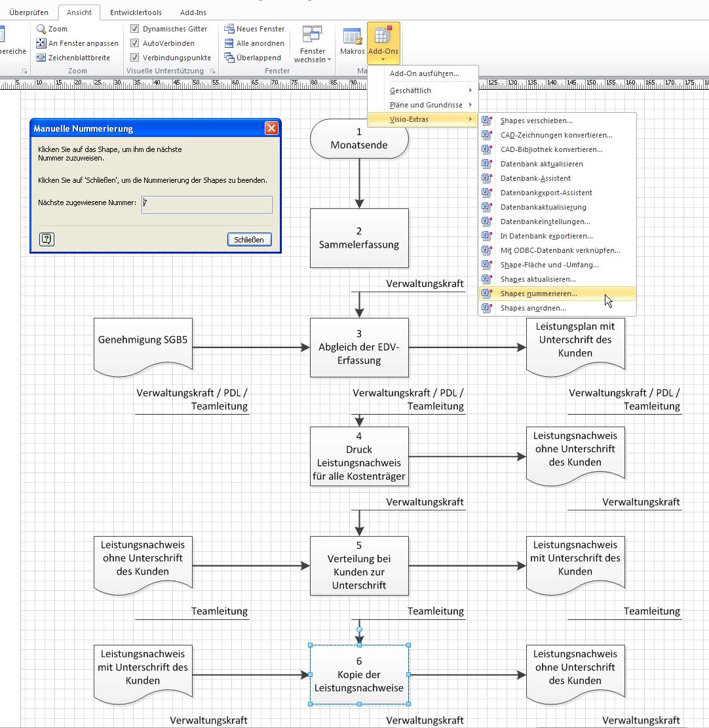Click help icon in Manuelle Nummerierung dialog
Screen dimensions: 709x728
tap(47, 239)
